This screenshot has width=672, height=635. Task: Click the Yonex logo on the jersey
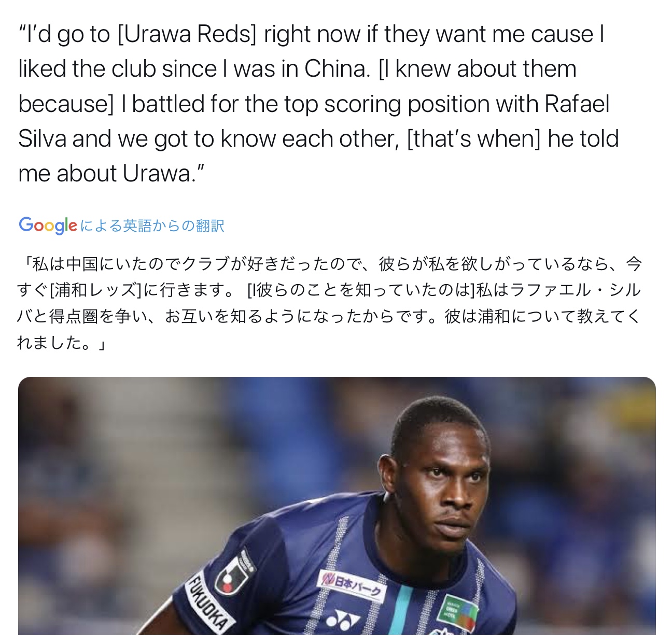tap(343, 618)
